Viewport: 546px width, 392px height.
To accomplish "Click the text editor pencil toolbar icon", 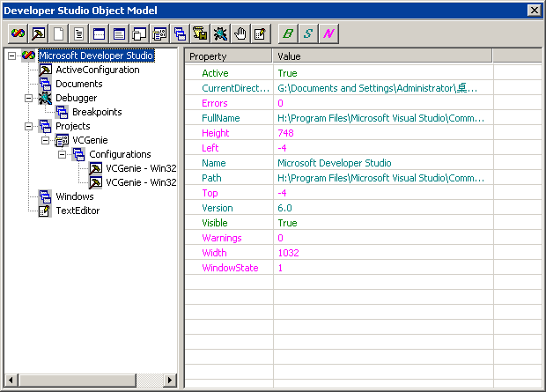I will (261, 33).
